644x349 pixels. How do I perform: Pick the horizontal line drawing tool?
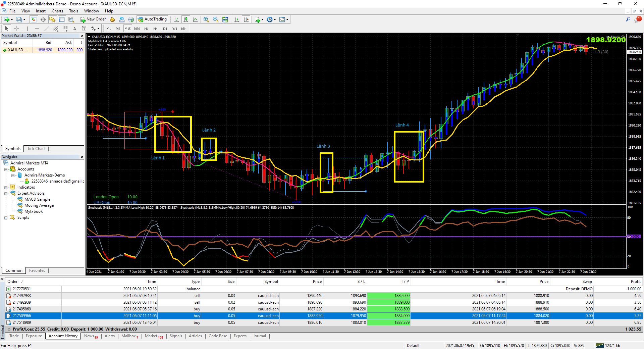tap(37, 29)
